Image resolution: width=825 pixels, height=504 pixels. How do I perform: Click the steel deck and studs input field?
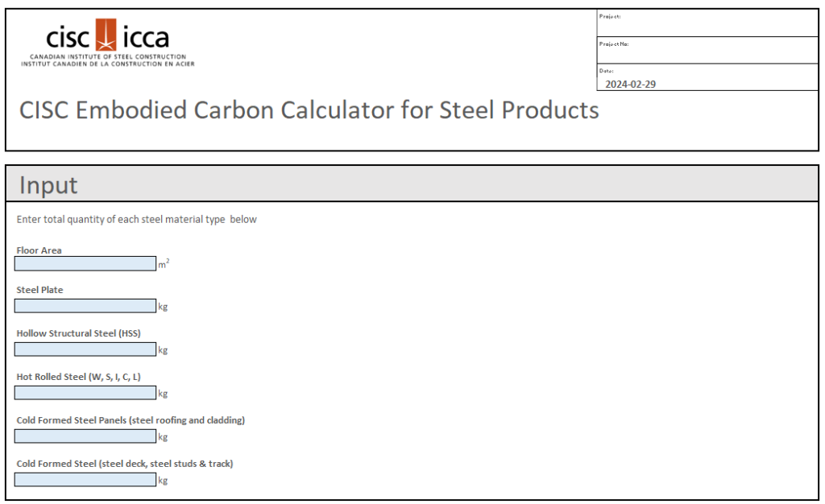[x=85, y=479]
